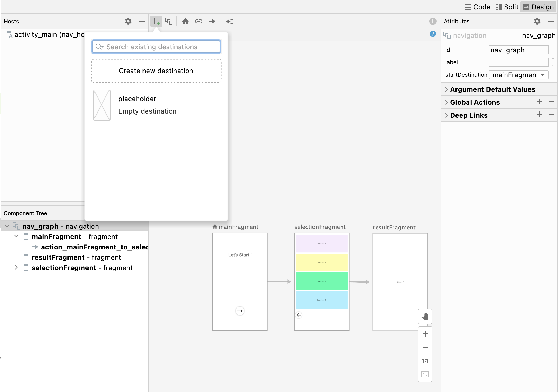
Task: Click the add action arrow icon
Action: pos(212,21)
